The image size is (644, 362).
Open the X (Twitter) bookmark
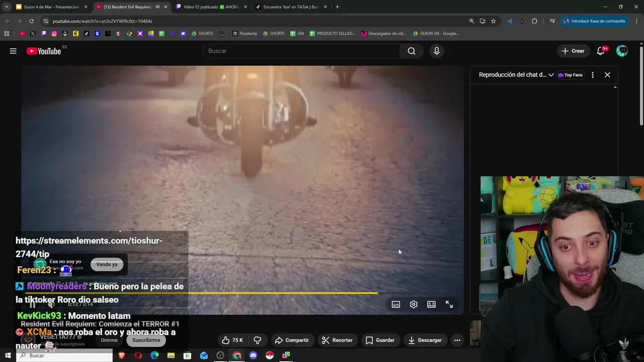pos(33,34)
